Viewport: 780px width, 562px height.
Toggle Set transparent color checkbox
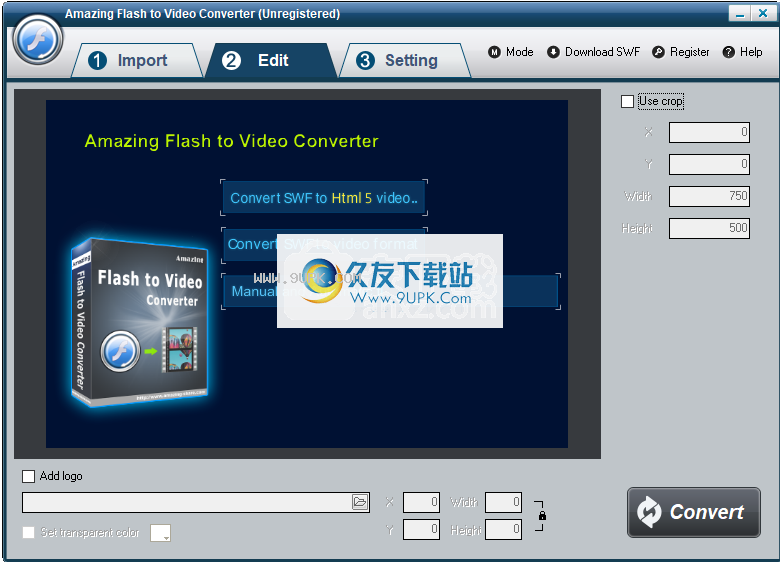28,533
